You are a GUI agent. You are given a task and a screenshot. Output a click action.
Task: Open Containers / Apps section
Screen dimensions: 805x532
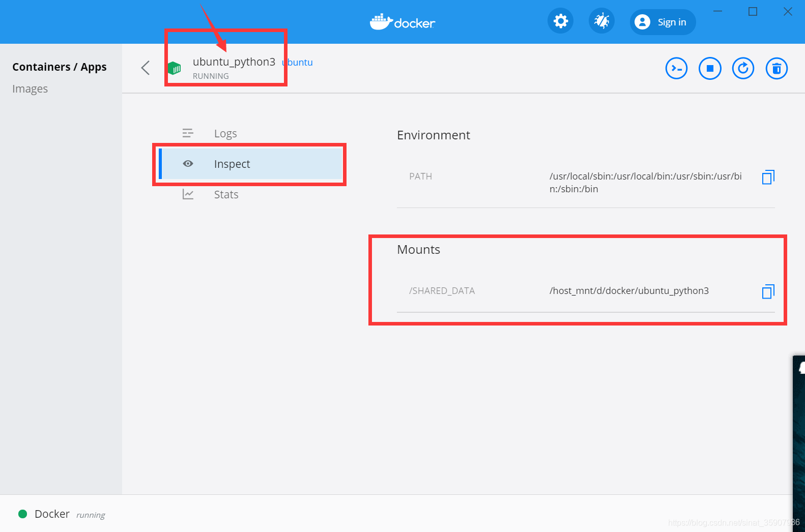[x=60, y=67]
